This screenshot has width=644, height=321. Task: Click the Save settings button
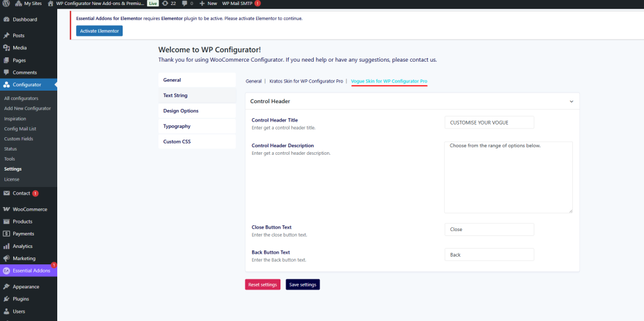tap(303, 284)
